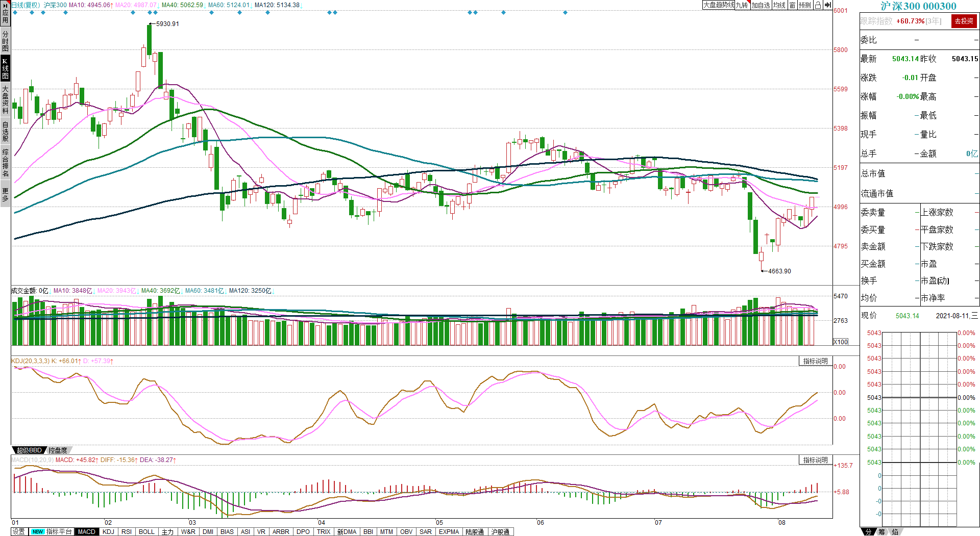Viewport: 980px width, 536px height.
Task: Open the 指标平台 indicator platform
Action: pos(52,531)
